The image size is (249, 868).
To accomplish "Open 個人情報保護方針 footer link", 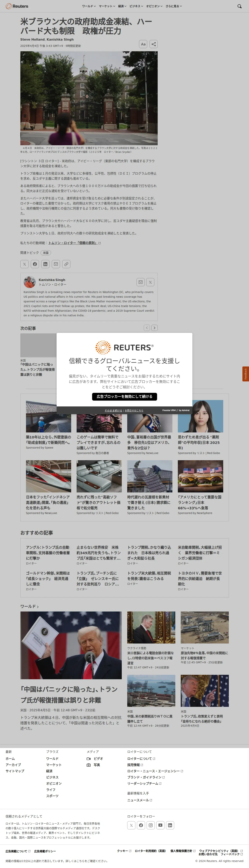I will pos(183,851).
